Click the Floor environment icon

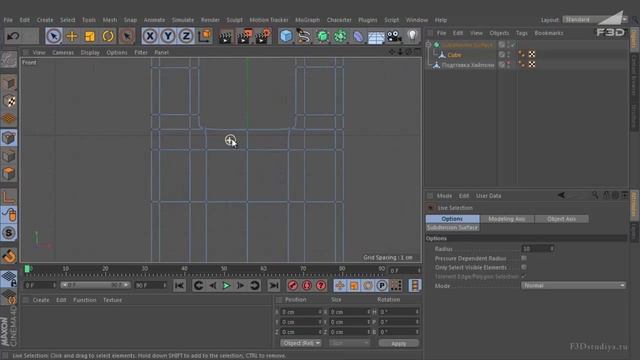pyautogui.click(x=376, y=37)
